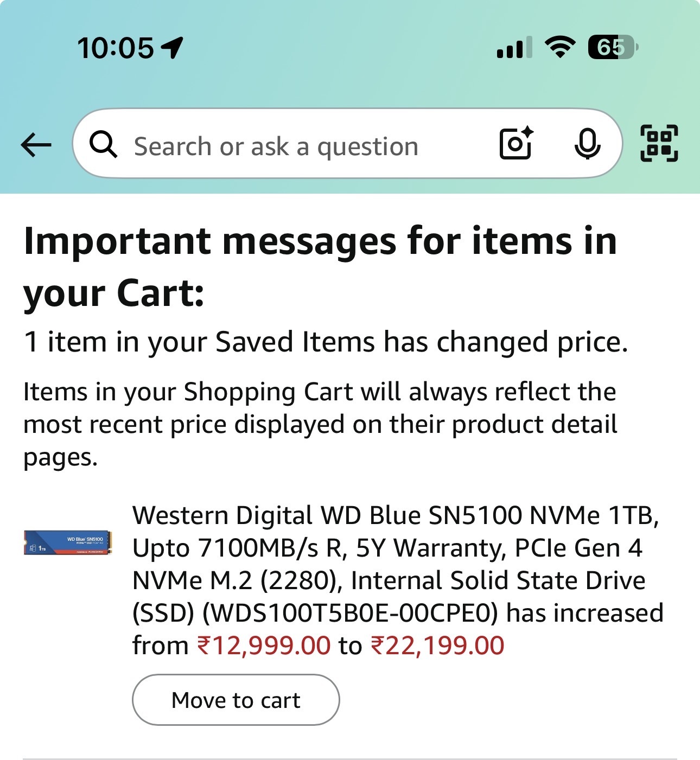
Task: Open the Western Digital WD Blue product title
Action: pyautogui.click(x=395, y=547)
